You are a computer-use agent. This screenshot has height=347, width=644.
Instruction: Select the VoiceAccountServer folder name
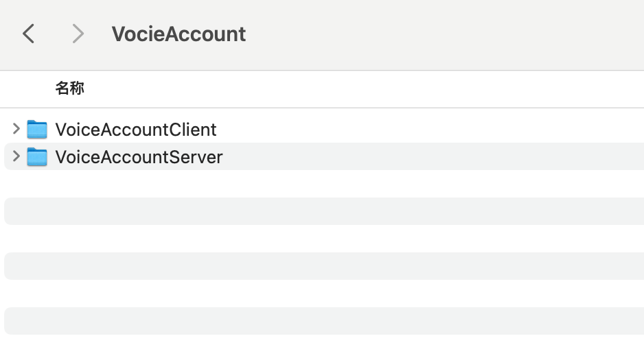[x=139, y=157]
